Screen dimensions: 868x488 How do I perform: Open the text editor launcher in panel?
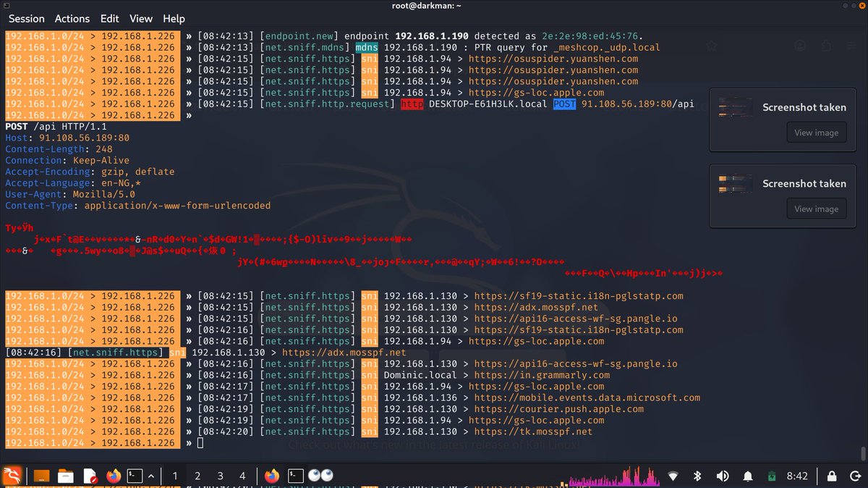(90, 476)
